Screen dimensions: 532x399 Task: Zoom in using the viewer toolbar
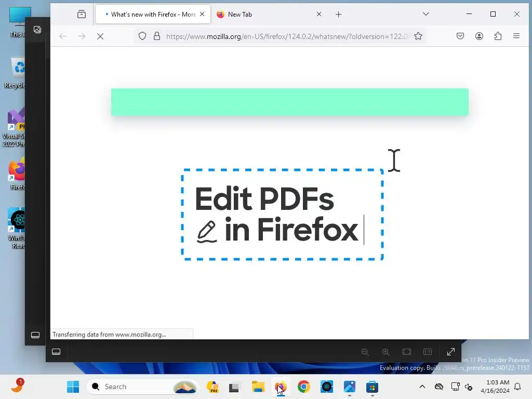[386, 352]
